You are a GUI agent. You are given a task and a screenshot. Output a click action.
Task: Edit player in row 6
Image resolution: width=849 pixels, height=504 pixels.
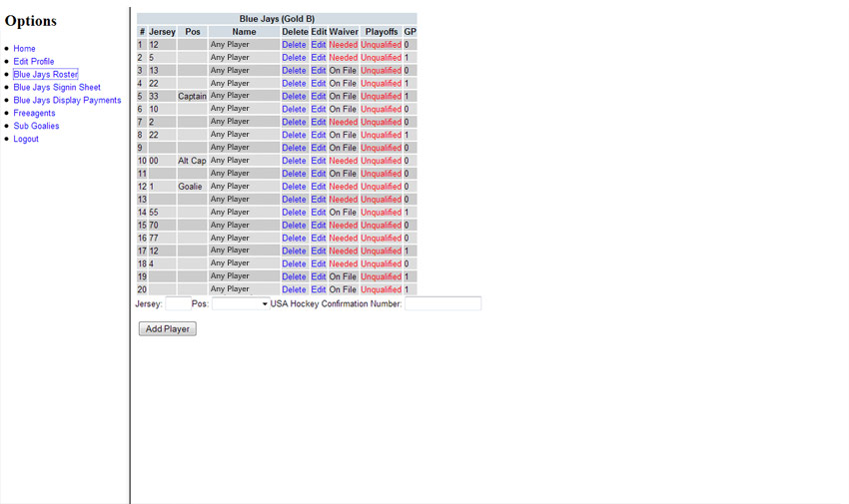[319, 109]
